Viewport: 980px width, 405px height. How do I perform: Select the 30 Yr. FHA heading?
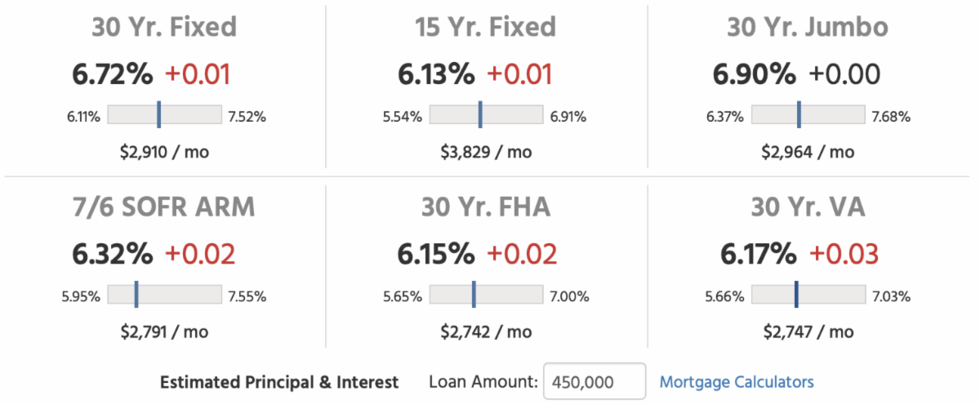[485, 207]
